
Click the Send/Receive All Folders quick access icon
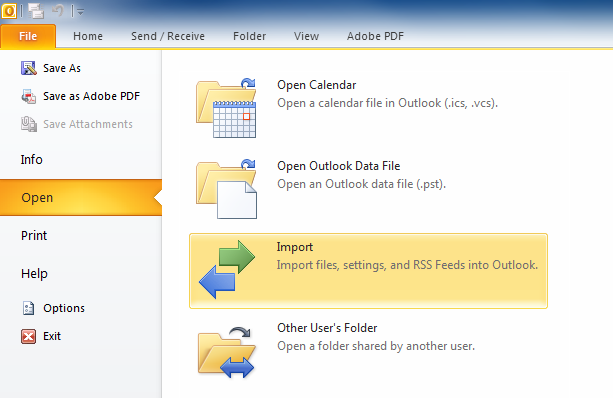click(36, 11)
